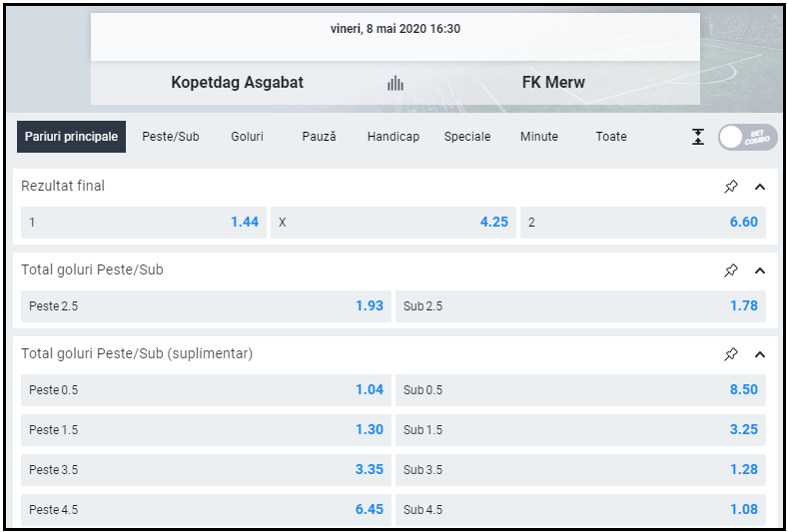Switch to the Peste/Sub tab

point(171,137)
